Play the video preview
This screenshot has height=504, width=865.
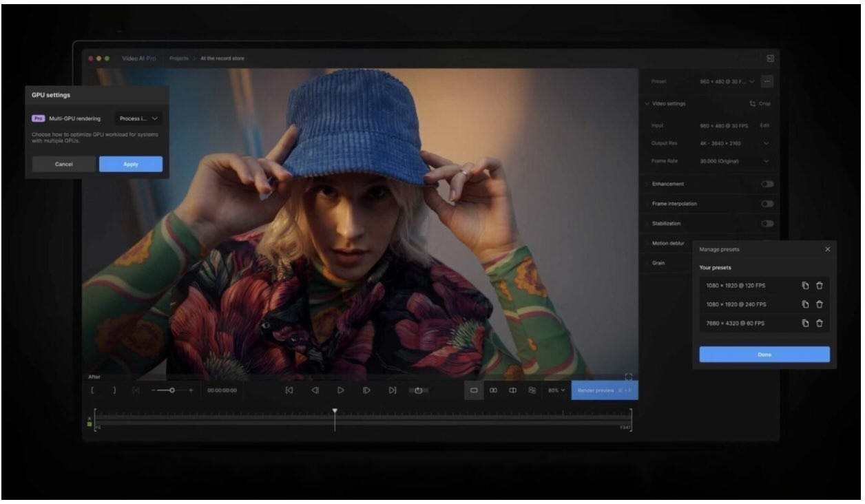click(x=340, y=390)
